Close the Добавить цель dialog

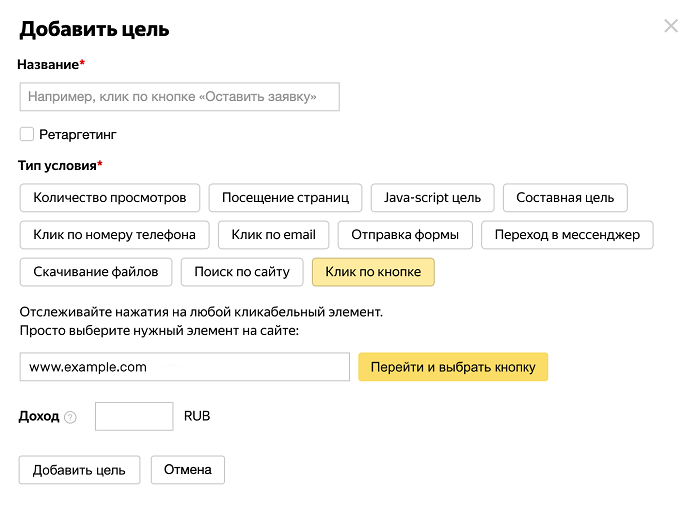coord(671,26)
